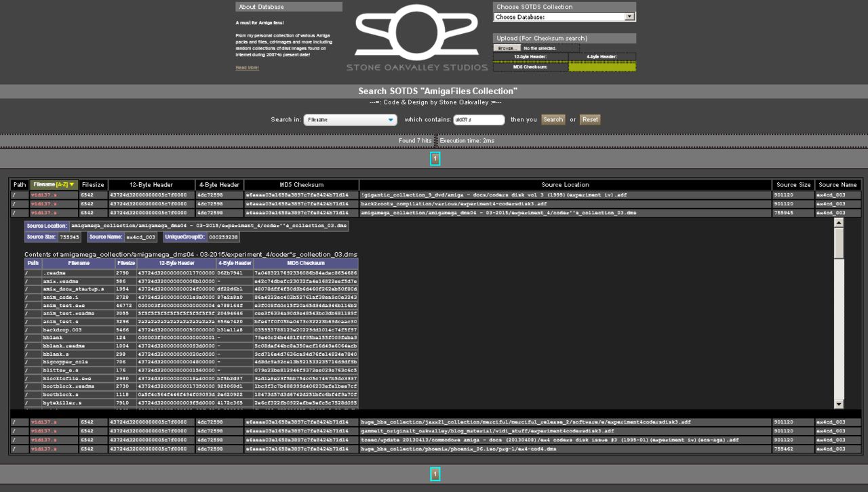Click scrollbar up arrow in contents panel
Image resolution: width=868 pixels, height=492 pixels.
(x=839, y=222)
